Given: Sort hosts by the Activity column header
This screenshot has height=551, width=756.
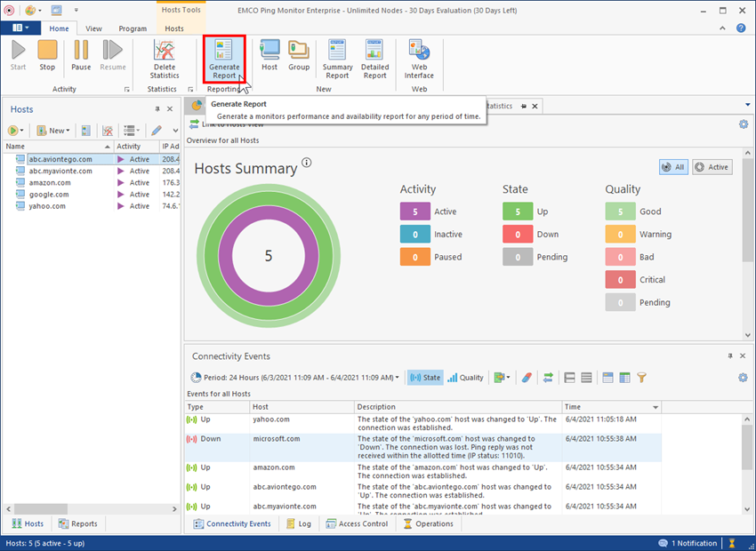Looking at the screenshot, I should point(136,147).
